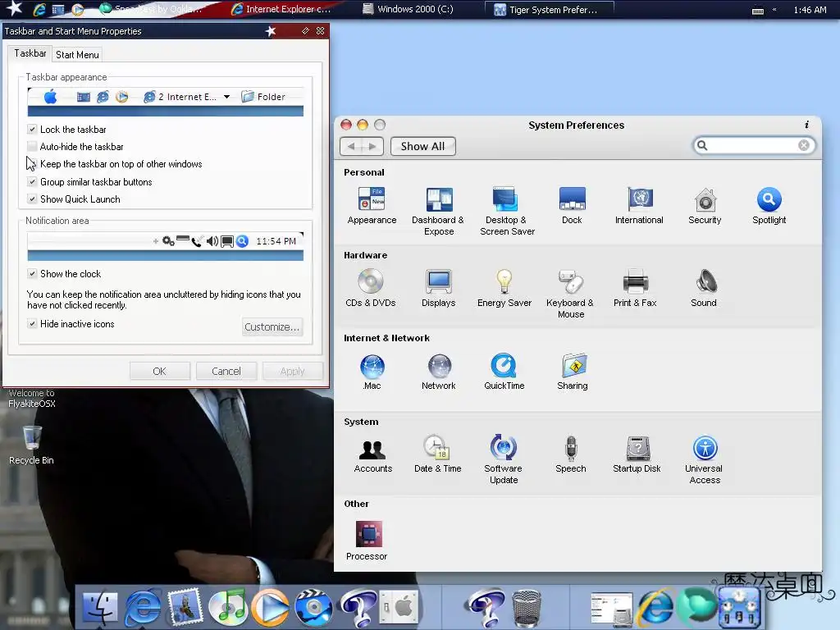
Task: Open the Displays pane
Action: point(438,288)
